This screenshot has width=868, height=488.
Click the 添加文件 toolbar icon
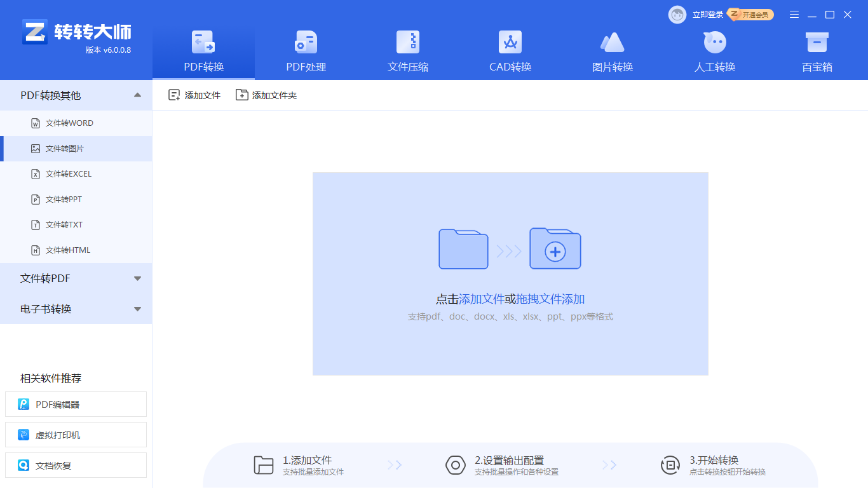[174, 95]
